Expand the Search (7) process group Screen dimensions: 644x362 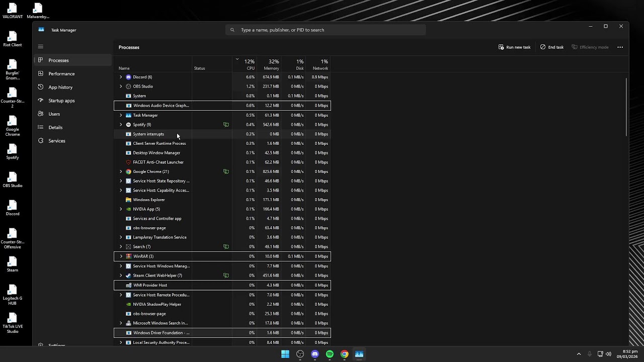121,247
